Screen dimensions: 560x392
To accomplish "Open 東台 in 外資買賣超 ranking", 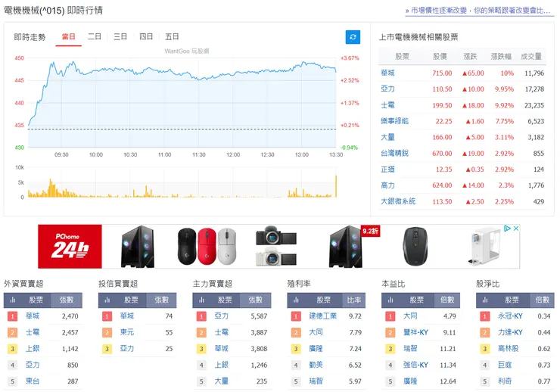I will click(x=33, y=381).
